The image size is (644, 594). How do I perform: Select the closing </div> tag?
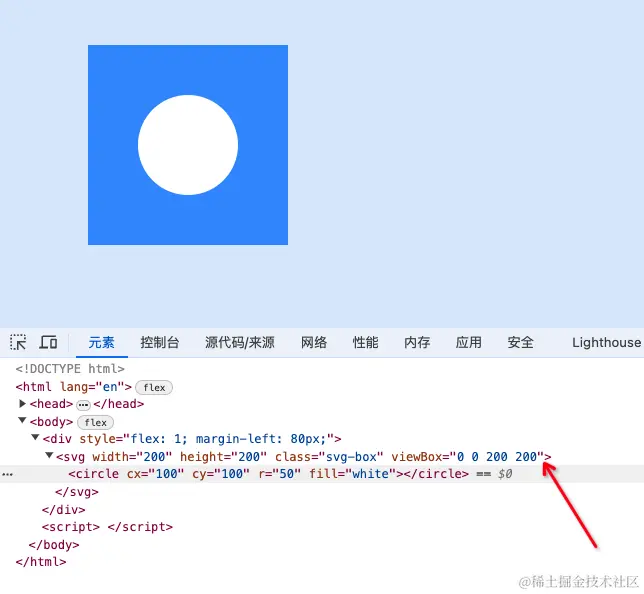[x=64, y=510]
